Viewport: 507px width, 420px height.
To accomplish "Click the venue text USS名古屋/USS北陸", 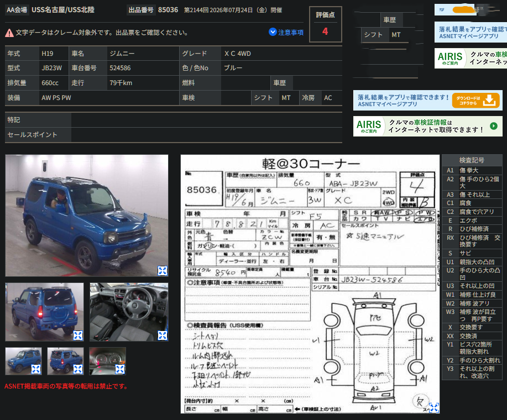I will (63, 10).
